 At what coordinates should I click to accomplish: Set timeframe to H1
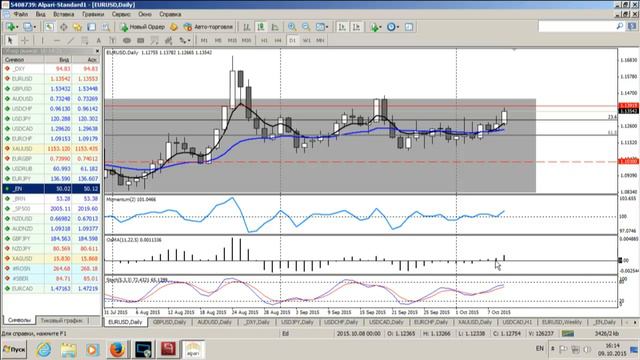[x=264, y=40]
